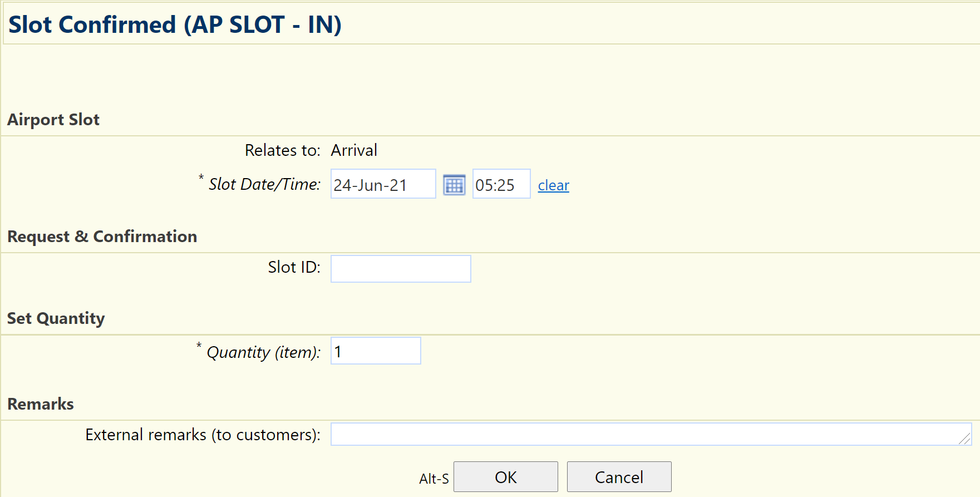Screen dimensions: 980x497
Task: Focus the Slot ID text box
Action: (x=401, y=269)
